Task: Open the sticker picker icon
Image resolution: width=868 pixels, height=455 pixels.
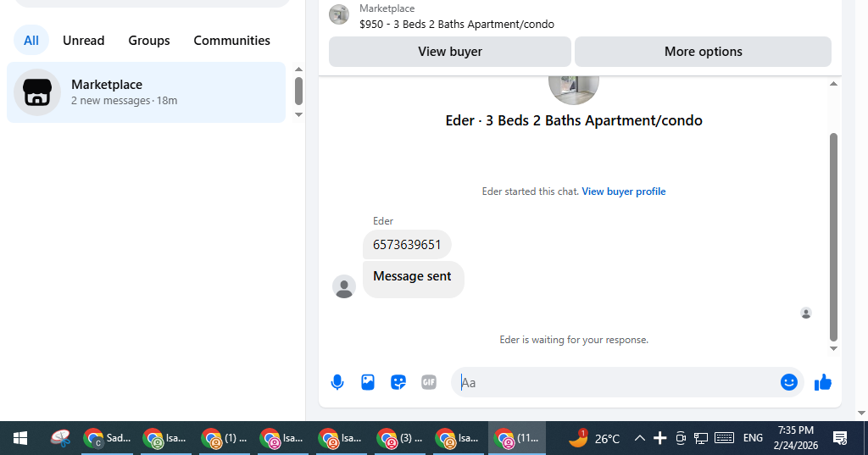Action: [398, 382]
